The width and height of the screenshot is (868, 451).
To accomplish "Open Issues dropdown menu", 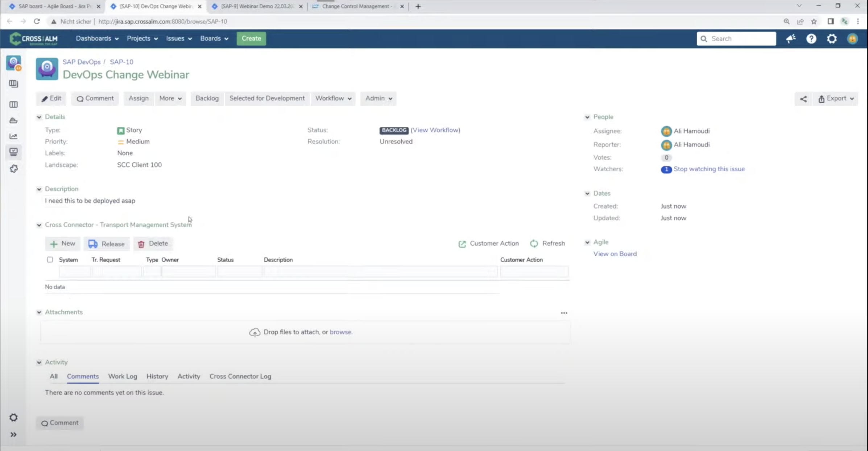I will tap(179, 38).
